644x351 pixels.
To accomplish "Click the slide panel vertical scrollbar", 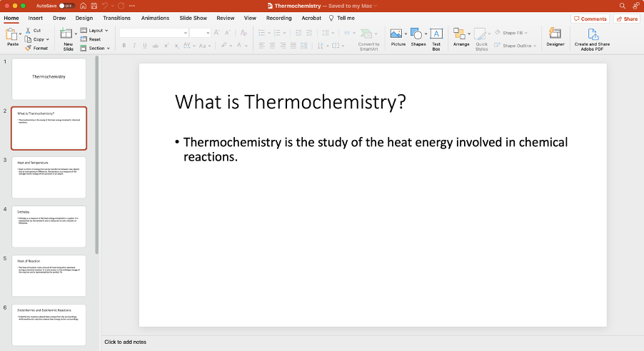I will click(x=97, y=156).
